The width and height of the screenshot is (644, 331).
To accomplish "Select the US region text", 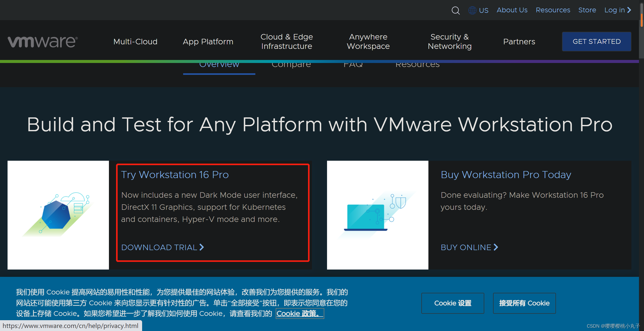I will click(x=484, y=10).
